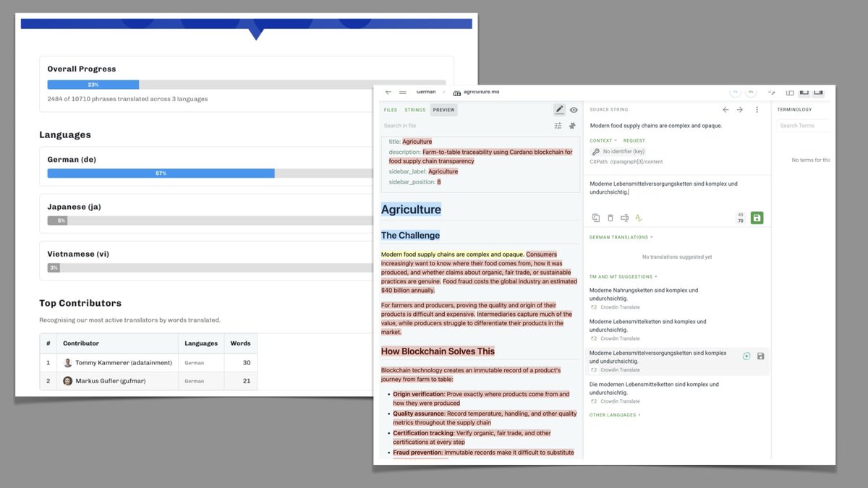
Task: Use the highlighted suggestion's insert icon
Action: pyautogui.click(x=746, y=356)
